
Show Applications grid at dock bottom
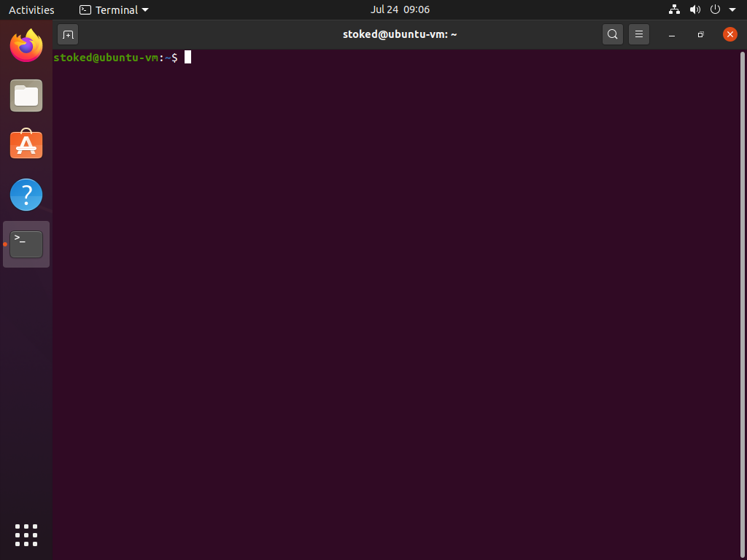[26, 534]
